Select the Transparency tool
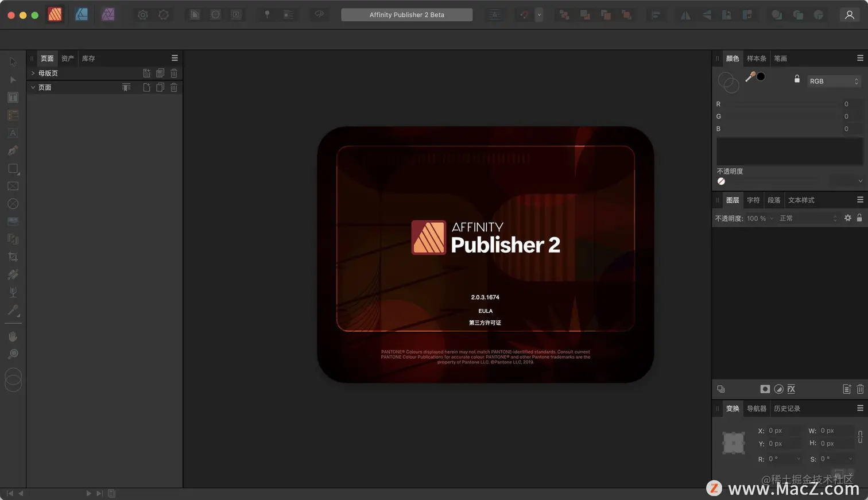868x500 pixels. [13, 292]
